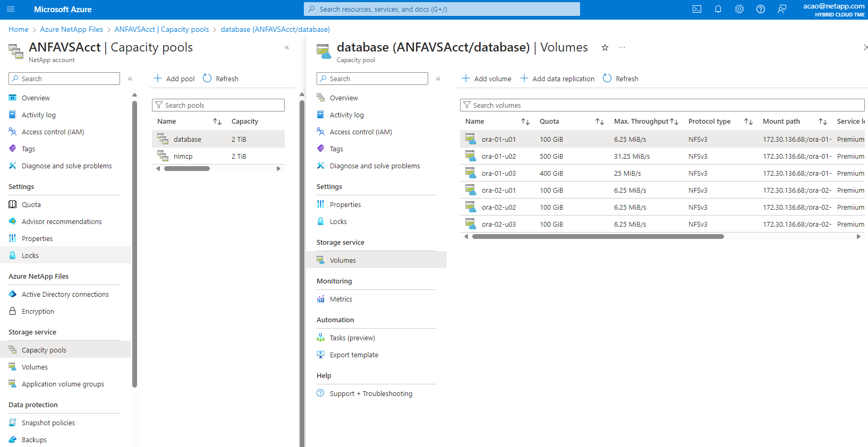
Task: Launch Cloud Shell from the top bar
Action: click(697, 9)
